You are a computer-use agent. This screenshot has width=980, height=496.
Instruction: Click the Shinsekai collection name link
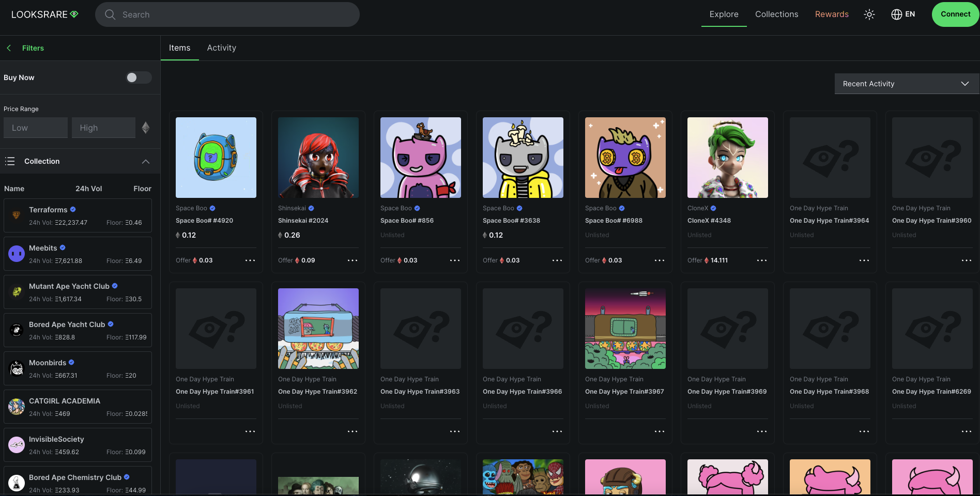pos(292,208)
